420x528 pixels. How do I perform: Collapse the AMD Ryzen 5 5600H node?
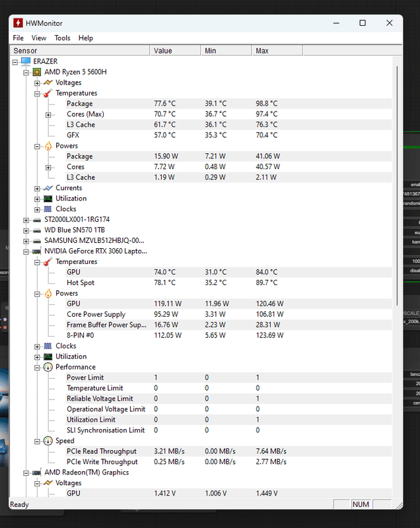26,73
